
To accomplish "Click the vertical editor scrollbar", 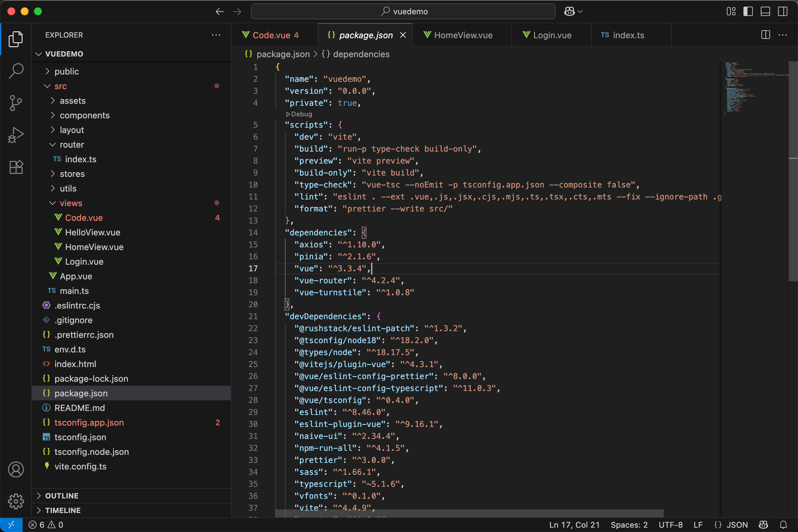I will (x=793, y=171).
